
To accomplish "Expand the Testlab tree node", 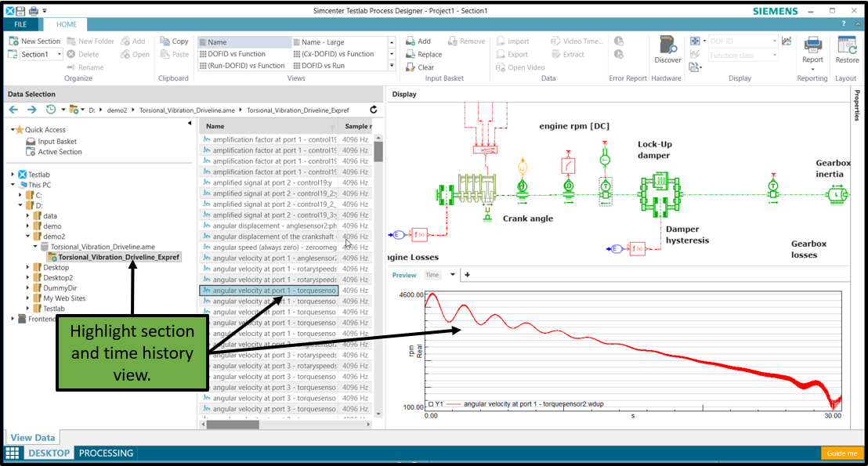I will [x=13, y=175].
